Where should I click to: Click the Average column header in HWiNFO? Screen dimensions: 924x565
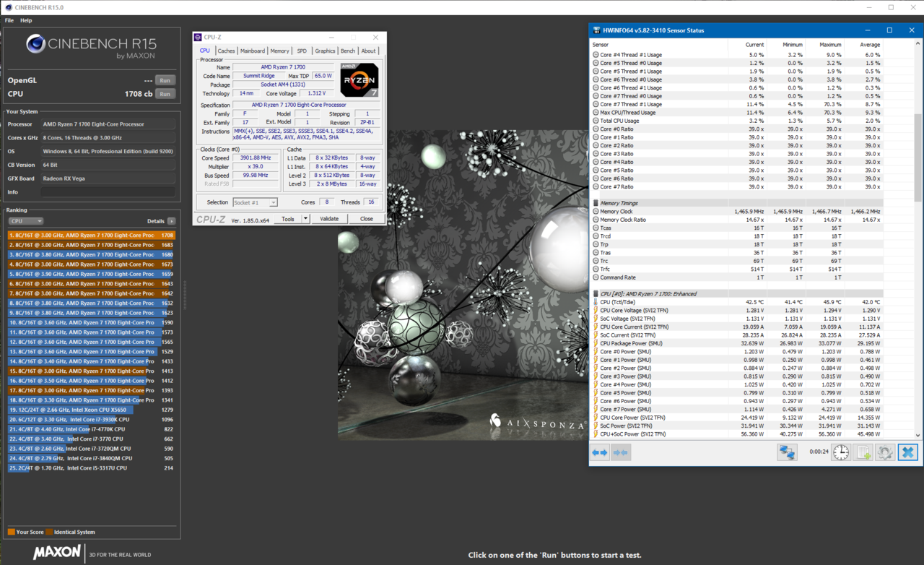coord(871,45)
